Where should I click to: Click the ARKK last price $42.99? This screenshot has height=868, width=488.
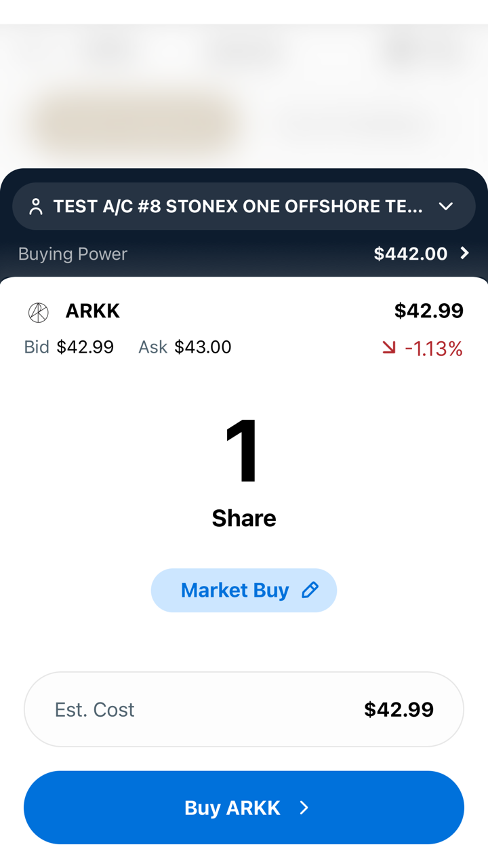428,311
